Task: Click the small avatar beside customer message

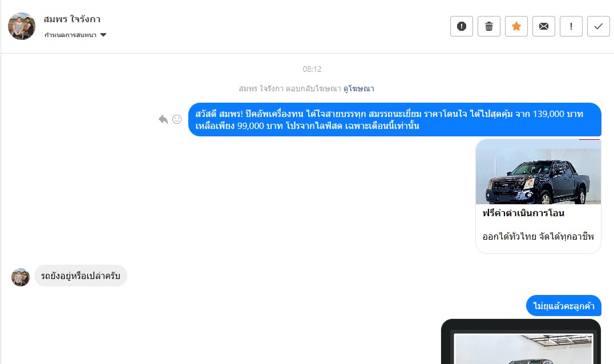Action: pyautogui.click(x=21, y=277)
